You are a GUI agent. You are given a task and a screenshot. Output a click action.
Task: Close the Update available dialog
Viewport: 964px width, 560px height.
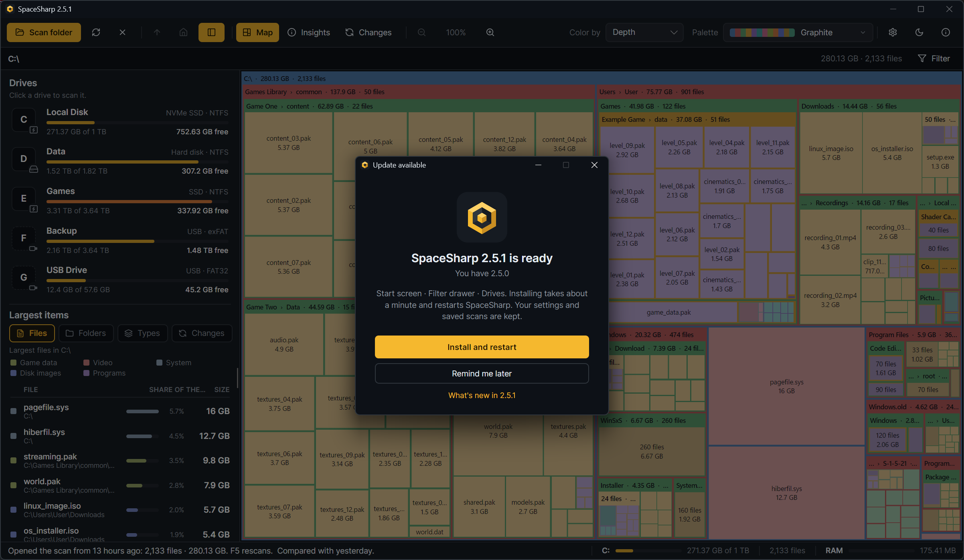[x=594, y=165]
